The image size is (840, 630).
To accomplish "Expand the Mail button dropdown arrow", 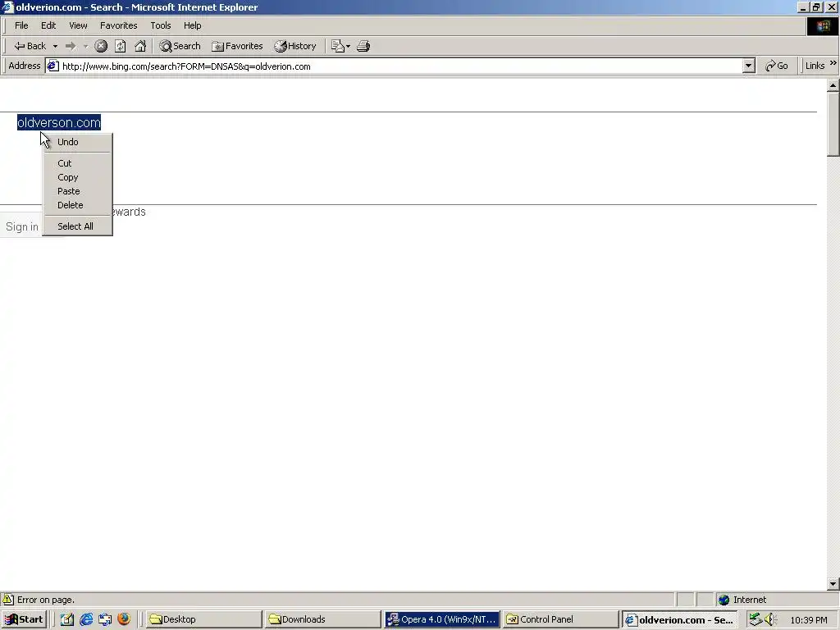I will click(348, 46).
